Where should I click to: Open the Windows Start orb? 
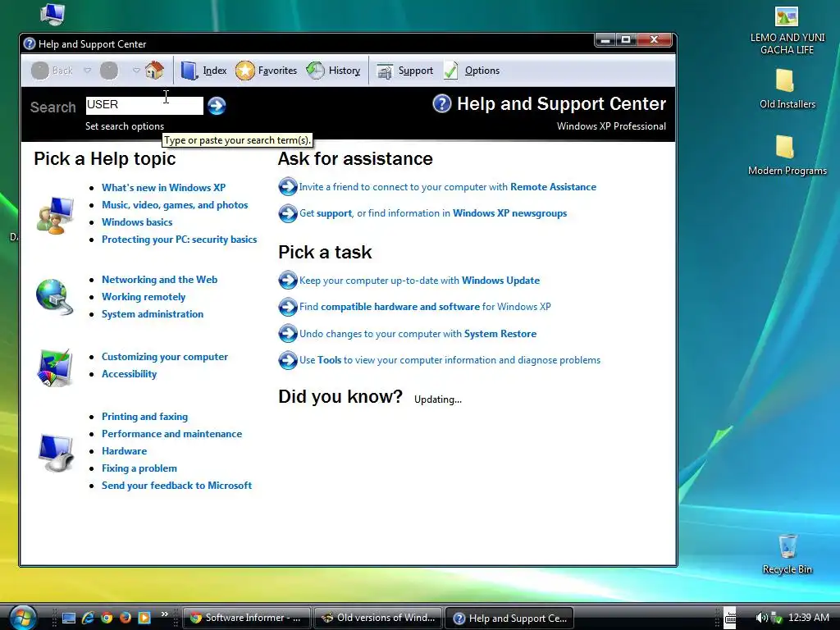point(21,617)
